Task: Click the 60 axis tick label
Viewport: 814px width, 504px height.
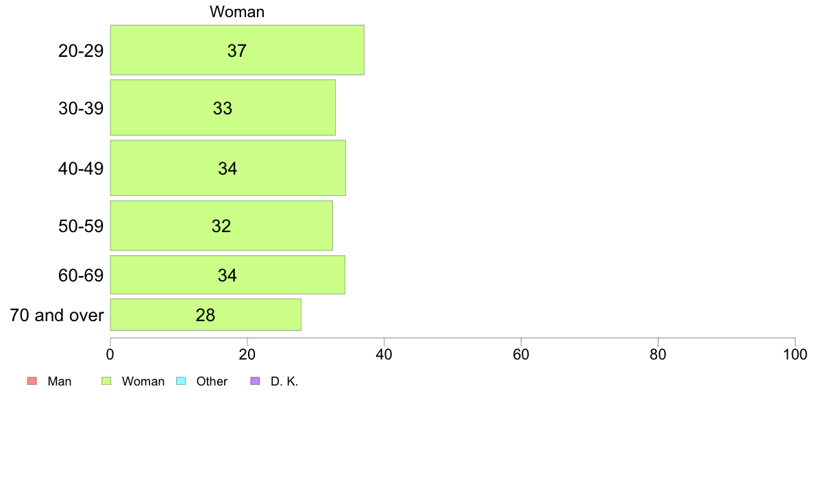Action: pyautogui.click(x=521, y=355)
